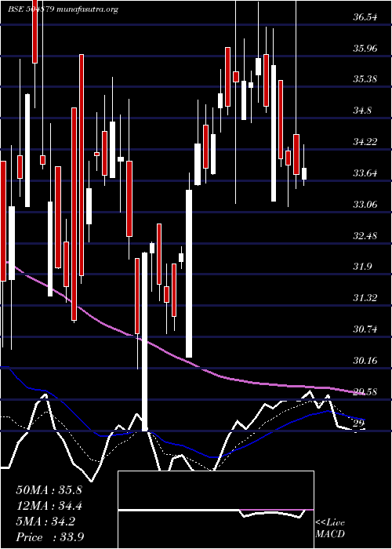Click the 33.06 price axis label
Image resolution: width=392 pixels, height=549 pixels.
(365, 204)
